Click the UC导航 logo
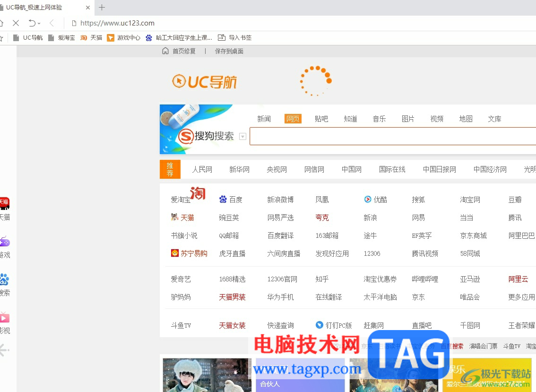The height and width of the screenshot is (392, 536). coord(204,81)
